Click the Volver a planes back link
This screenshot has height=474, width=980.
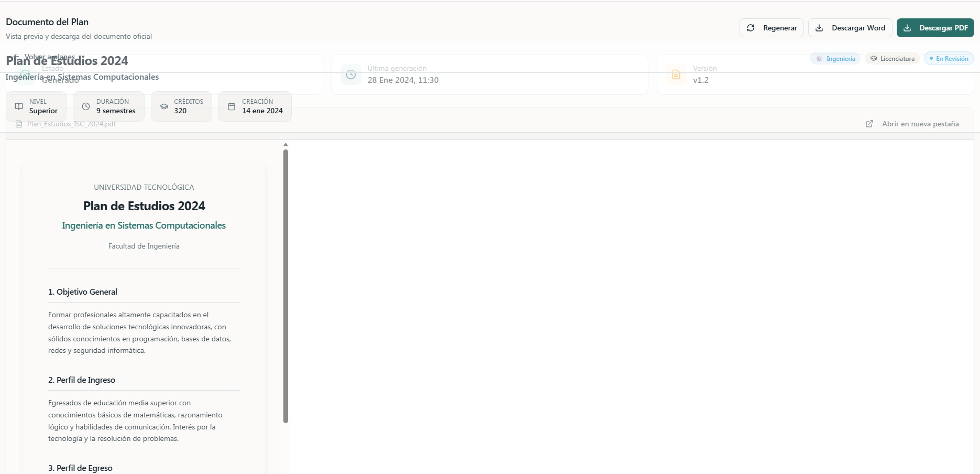(49, 57)
